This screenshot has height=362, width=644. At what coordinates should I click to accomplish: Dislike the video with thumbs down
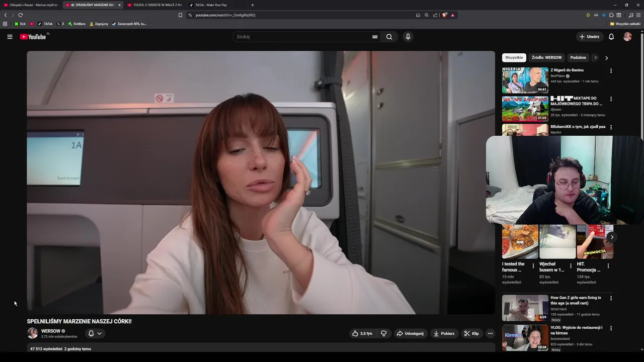point(384,333)
